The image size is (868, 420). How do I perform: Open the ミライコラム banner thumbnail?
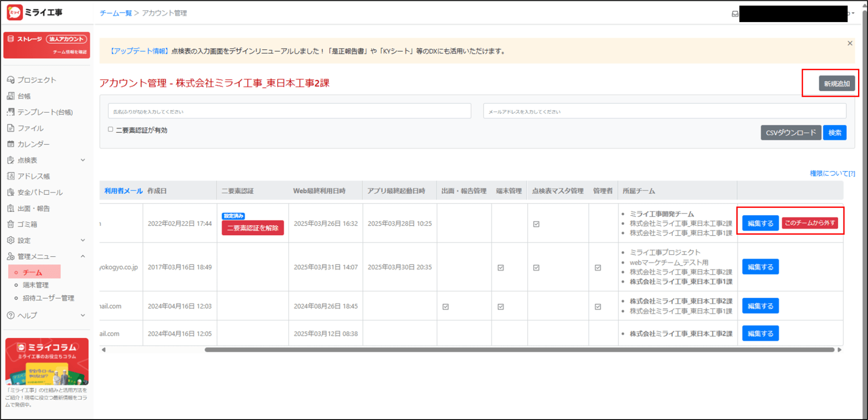coord(47,362)
